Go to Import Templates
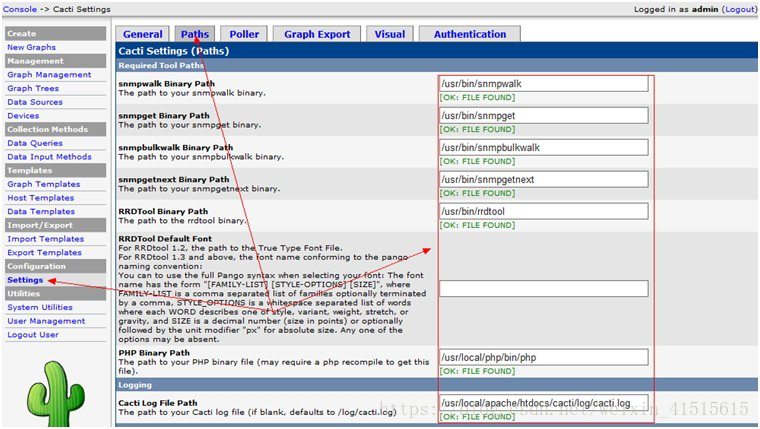Image resolution: width=760 pixels, height=429 pixels. point(46,239)
